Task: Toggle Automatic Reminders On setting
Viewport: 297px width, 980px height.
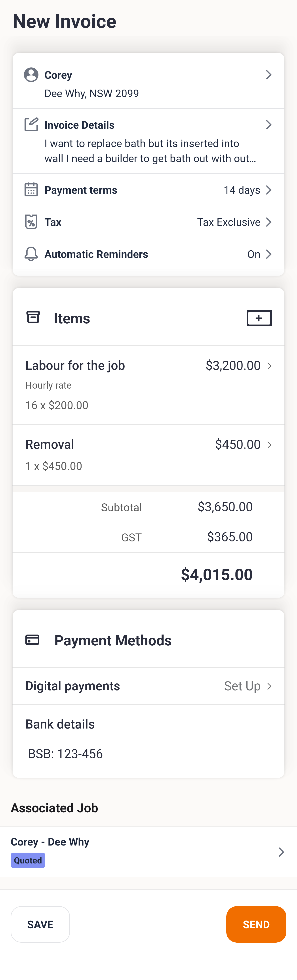Action: click(x=259, y=254)
